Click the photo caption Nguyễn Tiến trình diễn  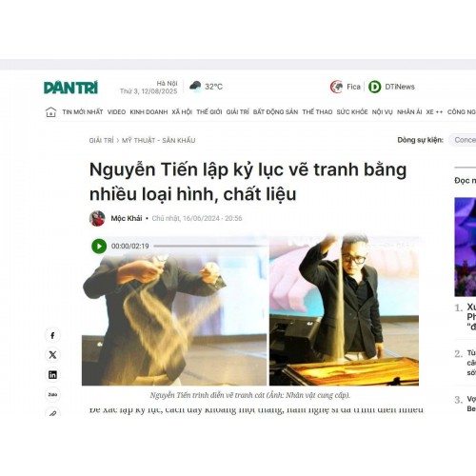coord(250,395)
